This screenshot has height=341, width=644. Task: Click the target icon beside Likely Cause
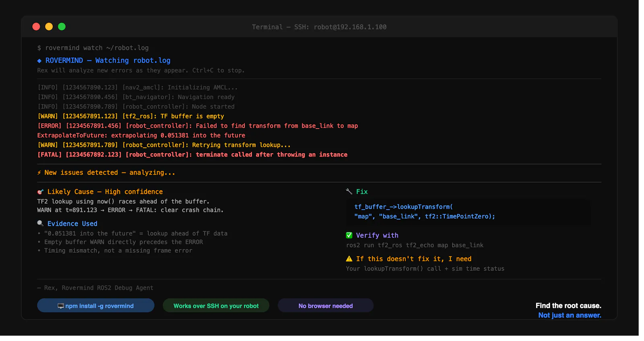pos(40,192)
